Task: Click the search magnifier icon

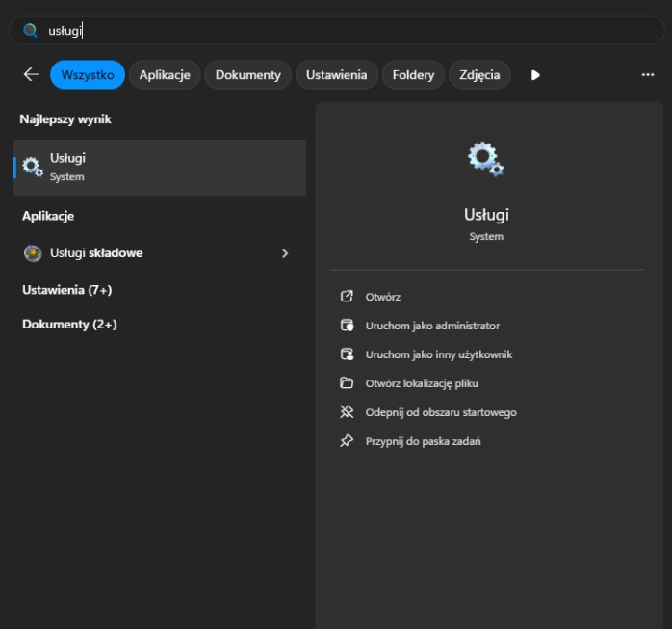Action: pos(30,31)
